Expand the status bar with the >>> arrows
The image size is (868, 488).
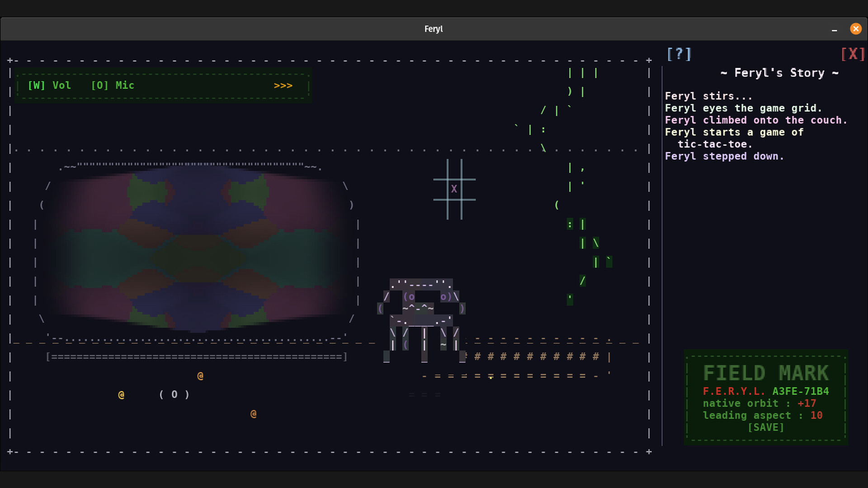click(x=283, y=85)
